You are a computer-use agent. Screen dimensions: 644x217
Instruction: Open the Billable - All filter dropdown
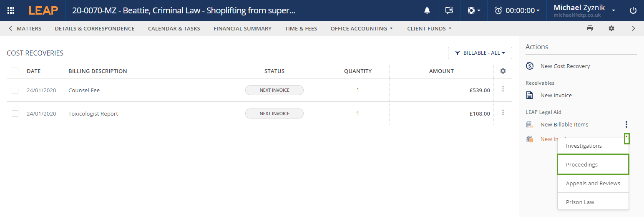(480, 53)
